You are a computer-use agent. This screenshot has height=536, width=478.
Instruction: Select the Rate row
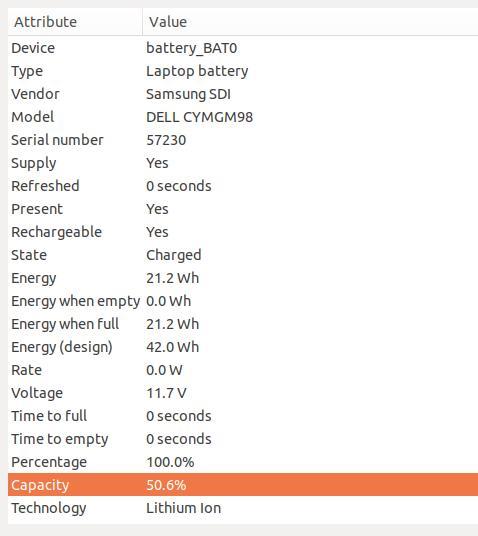(243, 370)
